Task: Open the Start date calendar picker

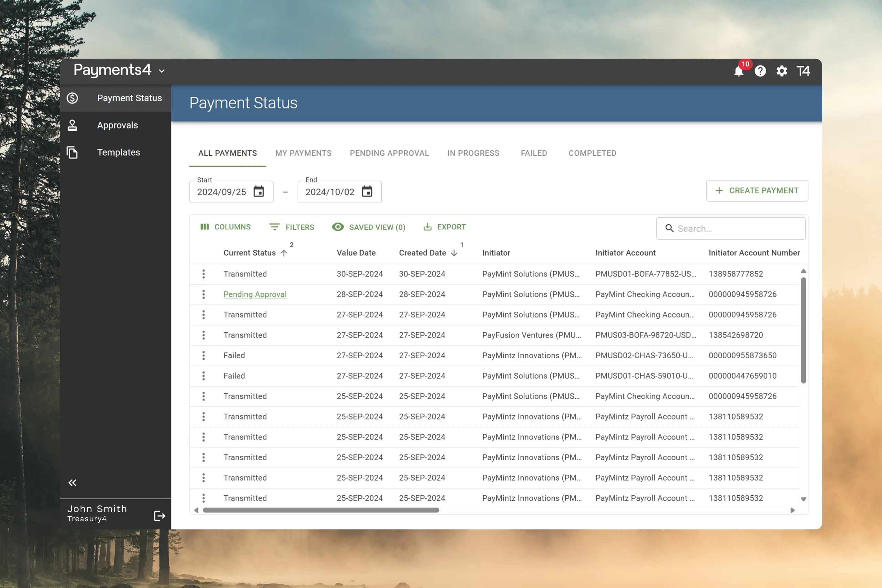Action: coord(259,192)
